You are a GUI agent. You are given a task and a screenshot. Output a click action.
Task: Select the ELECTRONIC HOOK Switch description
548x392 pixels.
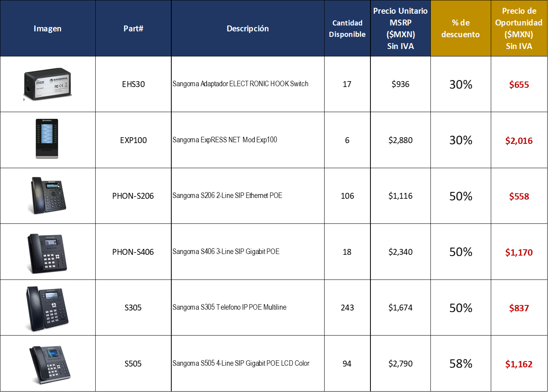(240, 84)
